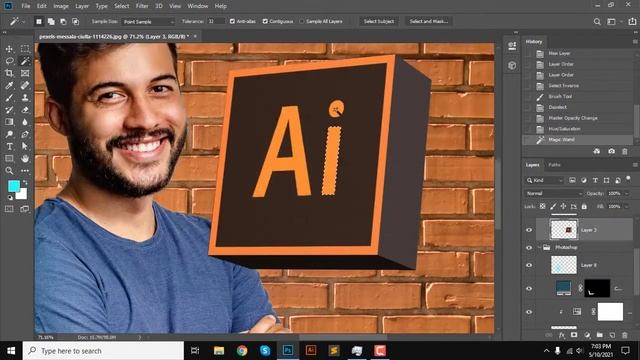The width and height of the screenshot is (640, 360).
Task: Select the Clone Stamp tool
Action: coord(25,98)
